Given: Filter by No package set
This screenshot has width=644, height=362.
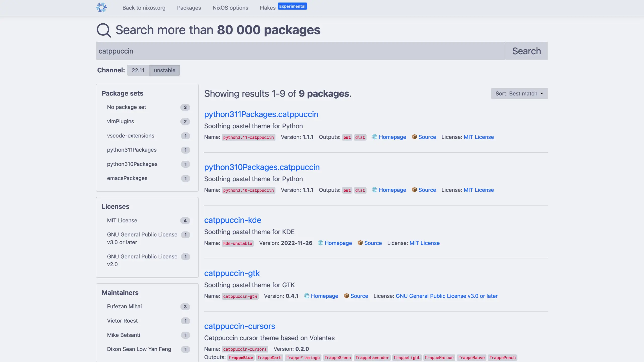Looking at the screenshot, I should pyautogui.click(x=148, y=107).
